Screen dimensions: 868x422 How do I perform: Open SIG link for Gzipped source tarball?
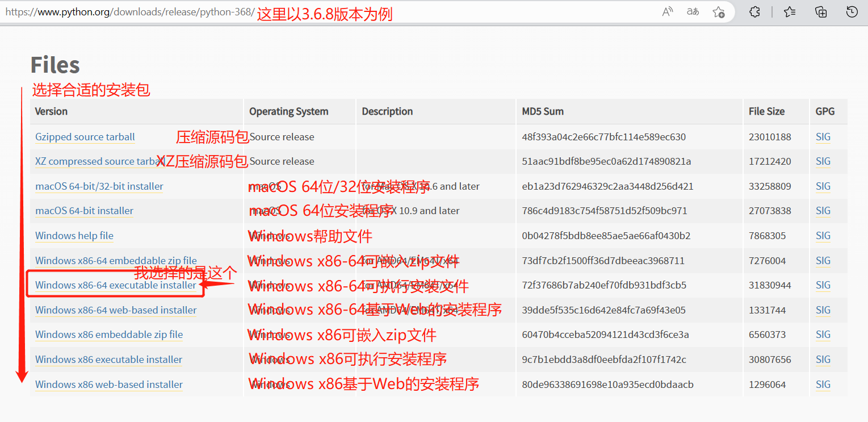pos(823,137)
